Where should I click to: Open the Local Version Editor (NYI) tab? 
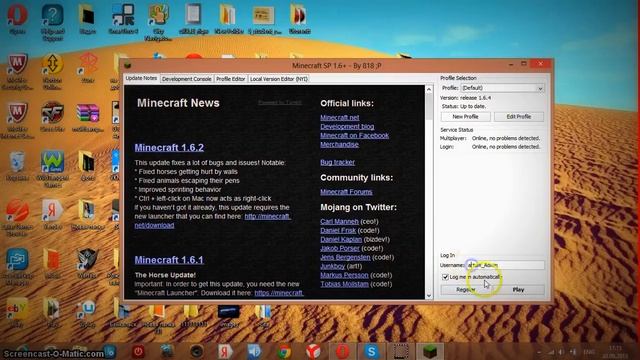pos(278,79)
